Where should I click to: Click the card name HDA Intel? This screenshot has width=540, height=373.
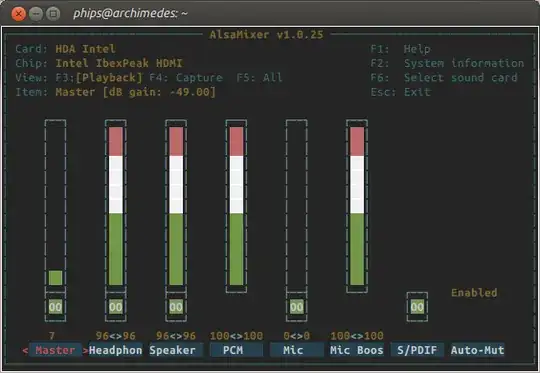(85, 49)
